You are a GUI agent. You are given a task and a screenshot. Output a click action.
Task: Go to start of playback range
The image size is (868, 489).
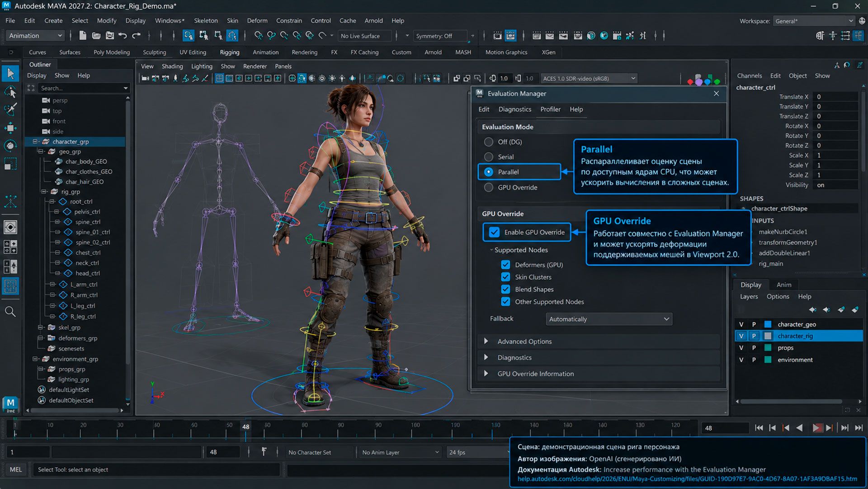click(x=759, y=427)
